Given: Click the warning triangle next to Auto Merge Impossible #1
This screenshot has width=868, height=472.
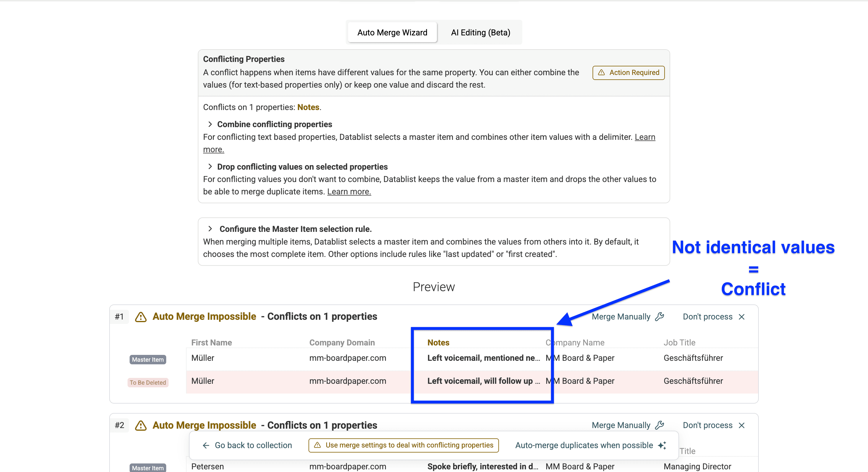Looking at the screenshot, I should (x=141, y=317).
